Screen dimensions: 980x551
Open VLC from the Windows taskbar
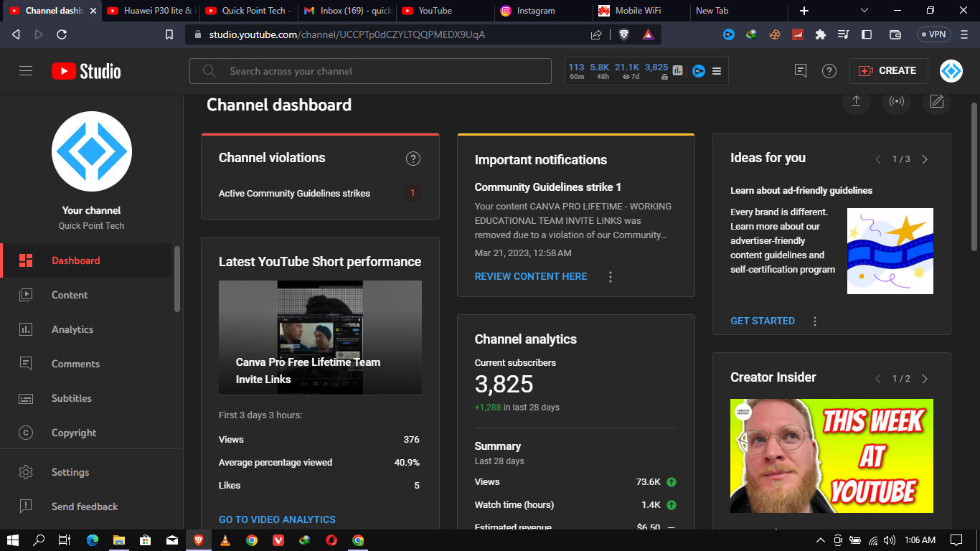pyautogui.click(x=225, y=540)
